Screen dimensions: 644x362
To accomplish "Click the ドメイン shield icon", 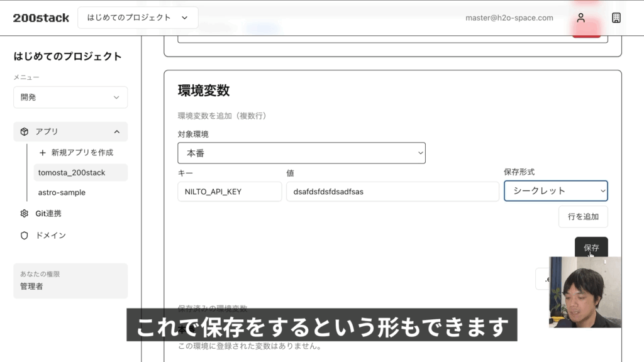I will click(25, 236).
